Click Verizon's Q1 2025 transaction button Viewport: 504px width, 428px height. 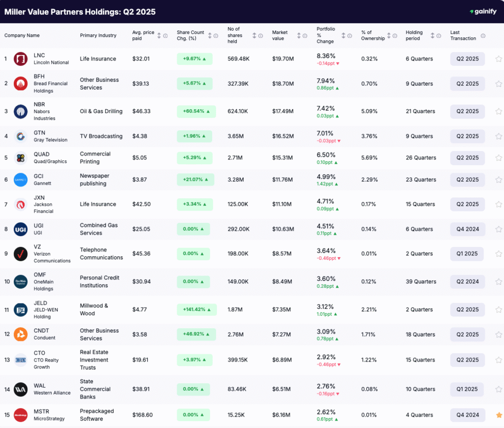467,254
